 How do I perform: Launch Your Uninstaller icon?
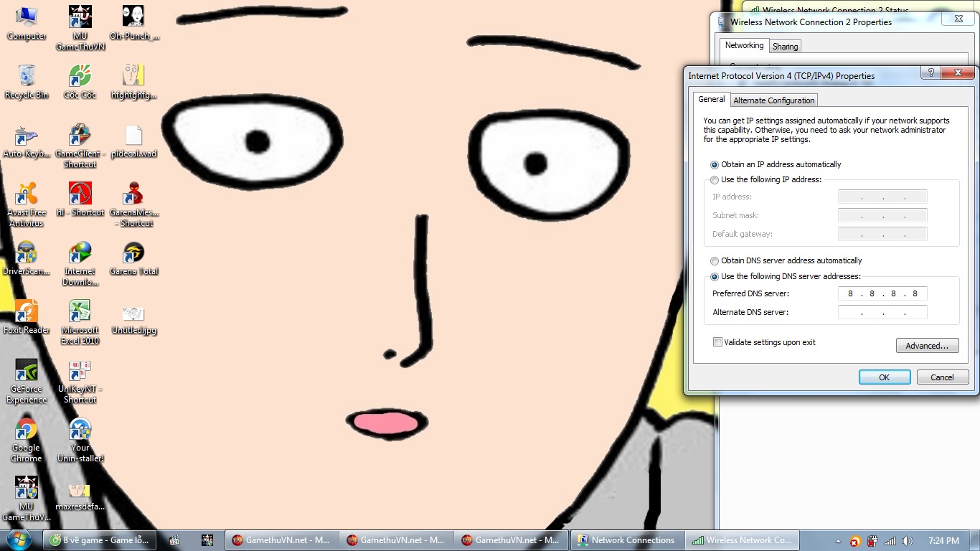tap(80, 441)
